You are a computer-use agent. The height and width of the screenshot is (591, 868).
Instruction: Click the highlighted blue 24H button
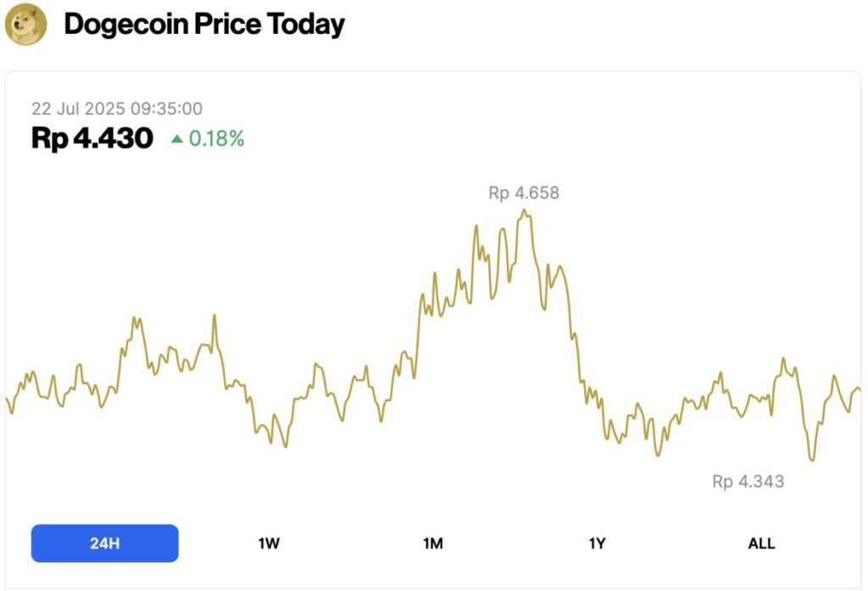click(x=103, y=543)
